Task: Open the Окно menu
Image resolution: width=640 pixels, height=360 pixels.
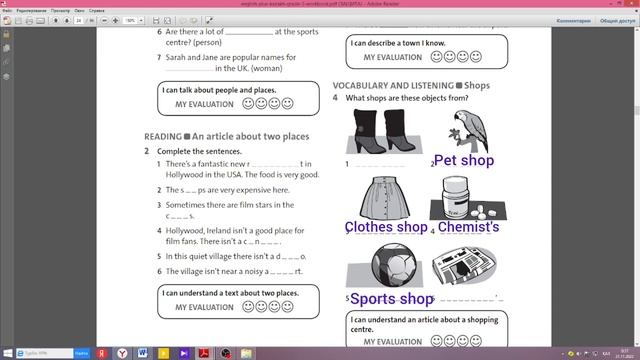Action: click(x=79, y=11)
